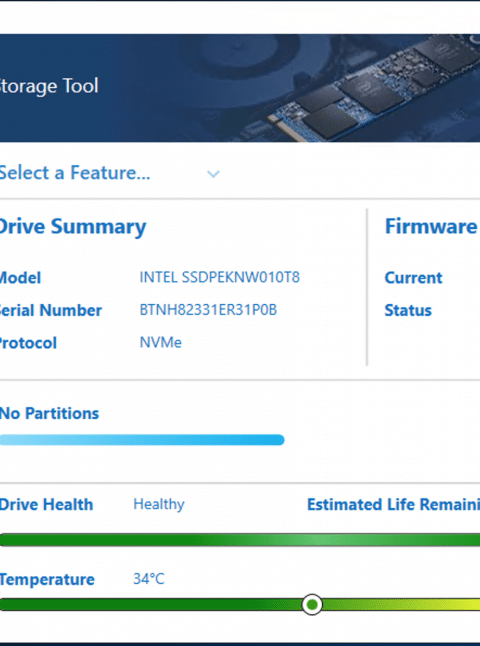
Task: Click the Storage Tool title text
Action: coord(49,86)
